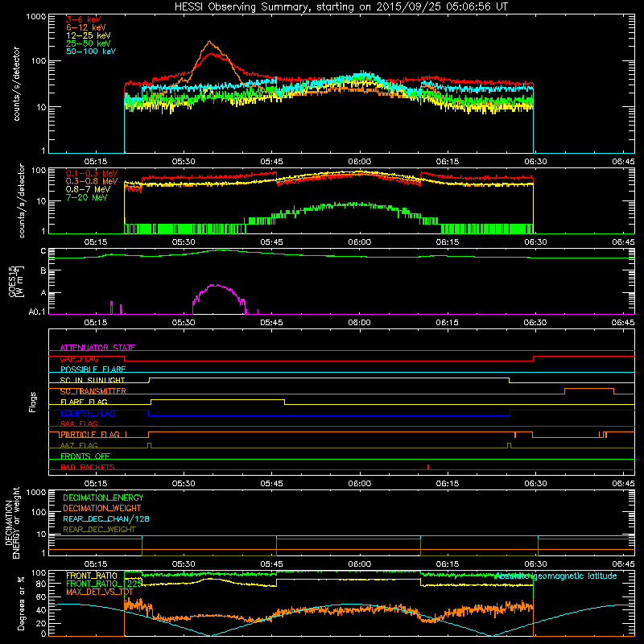Screen dimensions: 644x644
Task: Click the Absolute geomagnetic latitude label
Action: click(555, 576)
